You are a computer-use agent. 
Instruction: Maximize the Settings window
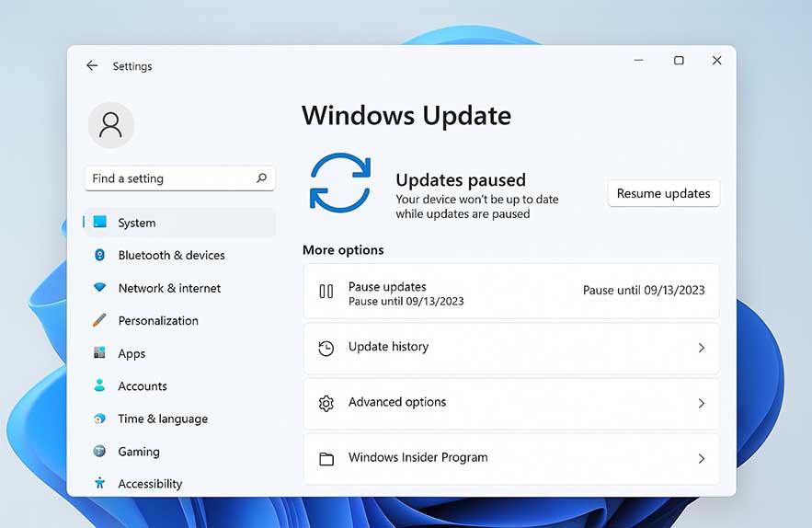(x=679, y=61)
